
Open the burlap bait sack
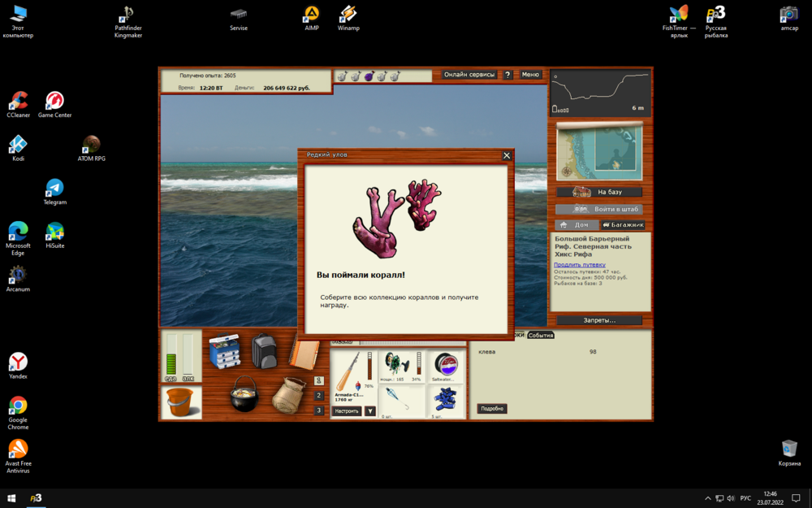tap(287, 396)
